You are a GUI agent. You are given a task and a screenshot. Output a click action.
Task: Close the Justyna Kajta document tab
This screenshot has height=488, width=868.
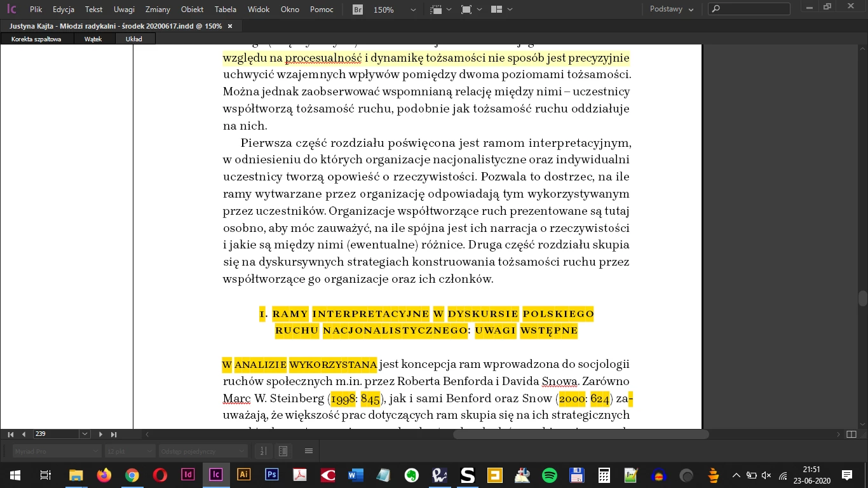click(230, 26)
